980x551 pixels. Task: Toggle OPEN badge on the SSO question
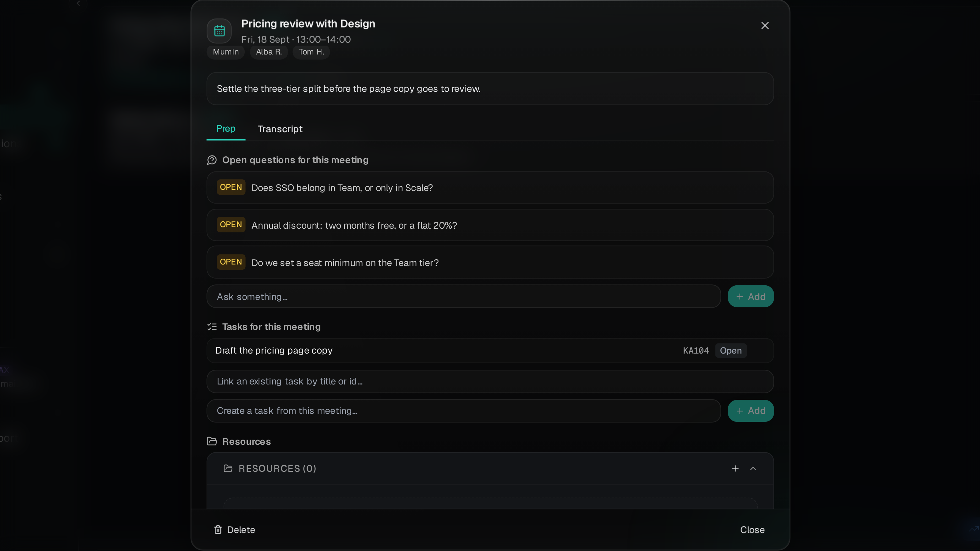point(231,187)
